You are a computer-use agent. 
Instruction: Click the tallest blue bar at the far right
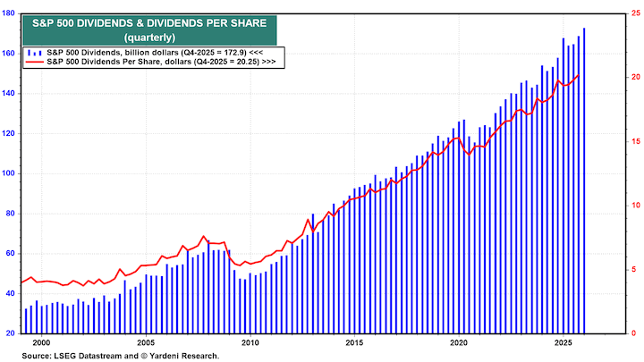click(584, 179)
